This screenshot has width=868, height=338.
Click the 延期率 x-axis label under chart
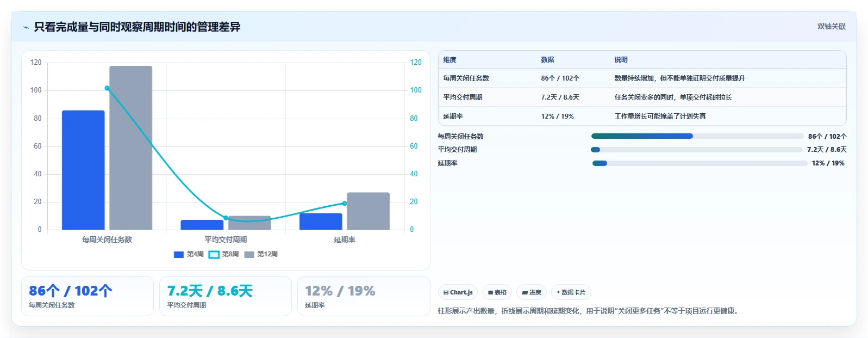pyautogui.click(x=345, y=239)
